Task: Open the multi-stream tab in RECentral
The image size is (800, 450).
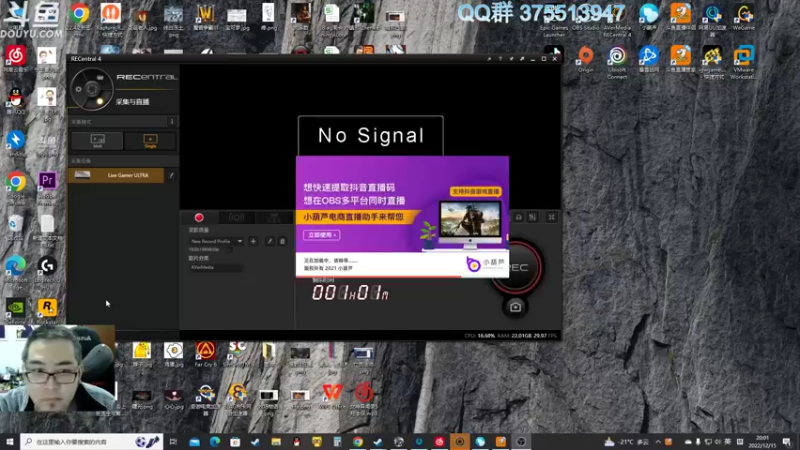Action: 274,218
